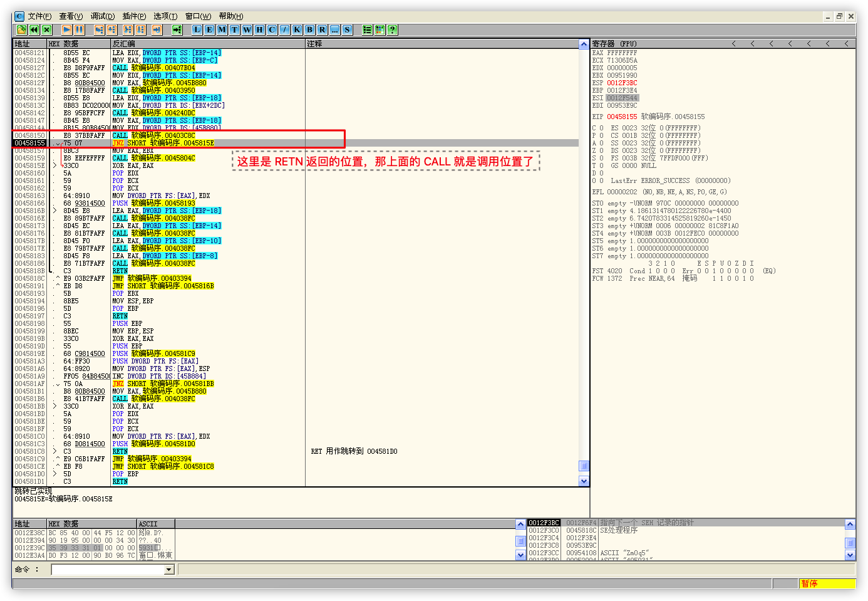Toggle the C flag value in registers

pos(601,128)
